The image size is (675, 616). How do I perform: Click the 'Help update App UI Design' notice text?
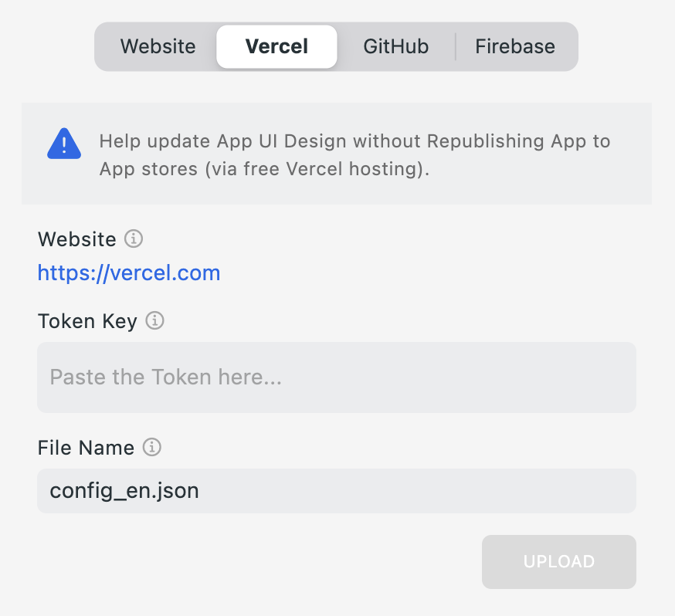tap(354, 142)
